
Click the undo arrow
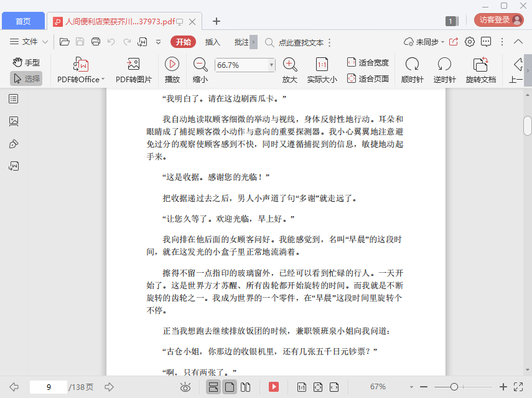coord(111,42)
